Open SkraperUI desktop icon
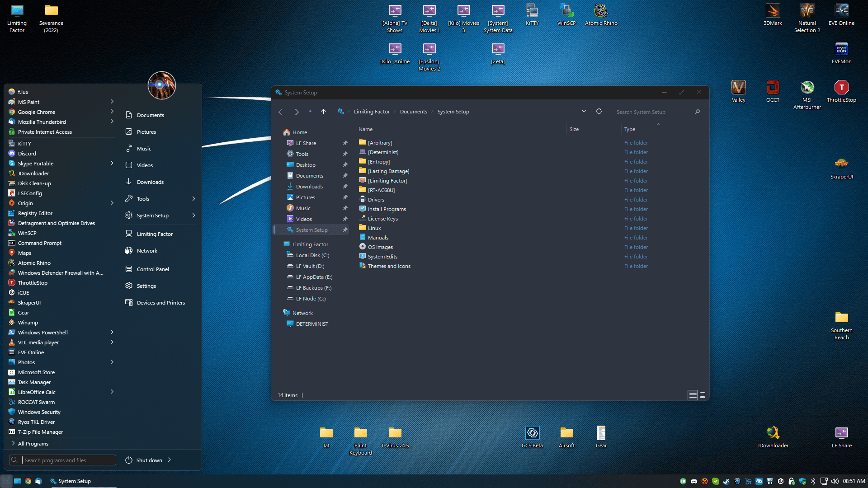Image resolution: width=868 pixels, height=488 pixels. pos(841,168)
